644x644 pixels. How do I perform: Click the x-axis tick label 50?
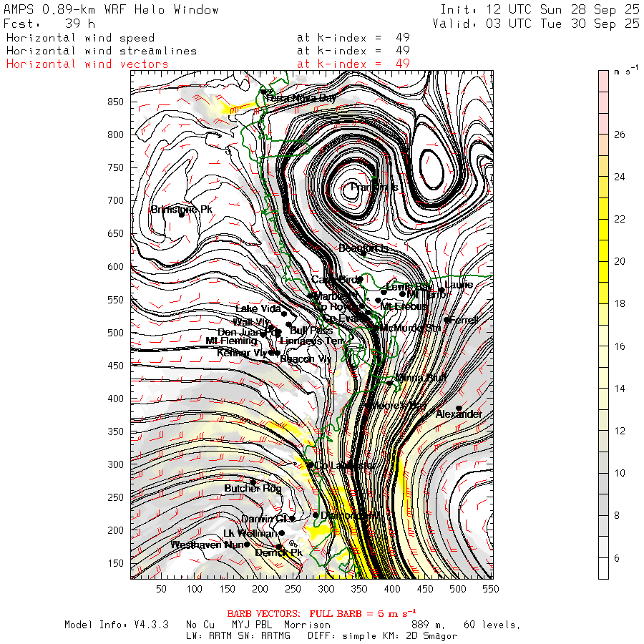click(x=162, y=589)
